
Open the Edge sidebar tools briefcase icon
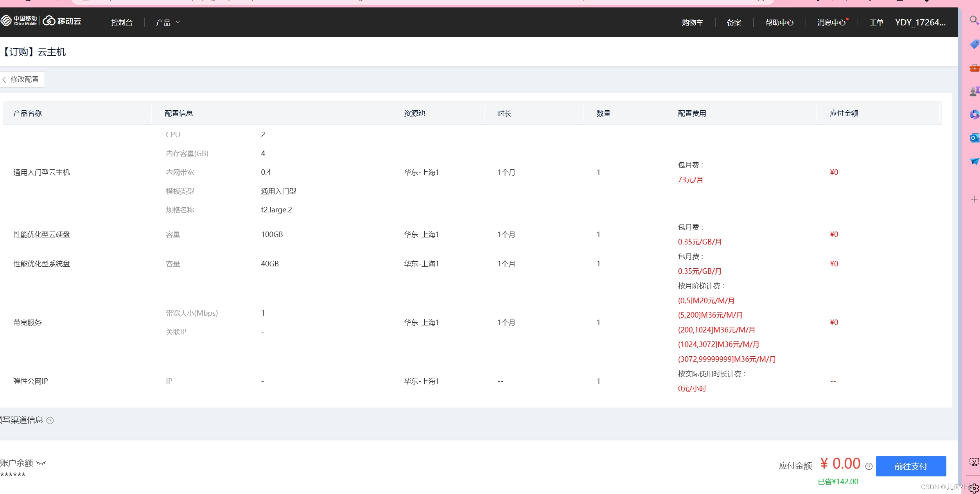974,68
